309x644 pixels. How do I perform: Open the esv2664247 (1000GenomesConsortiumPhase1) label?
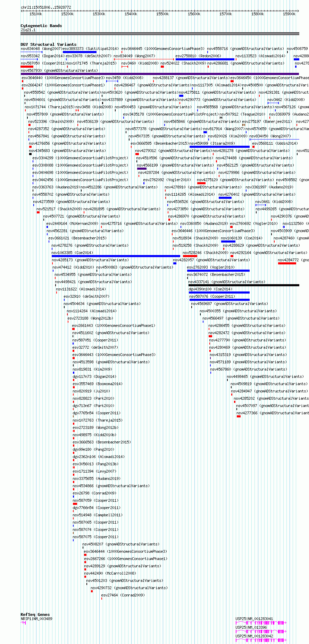pyautogui.click(x=63, y=85)
